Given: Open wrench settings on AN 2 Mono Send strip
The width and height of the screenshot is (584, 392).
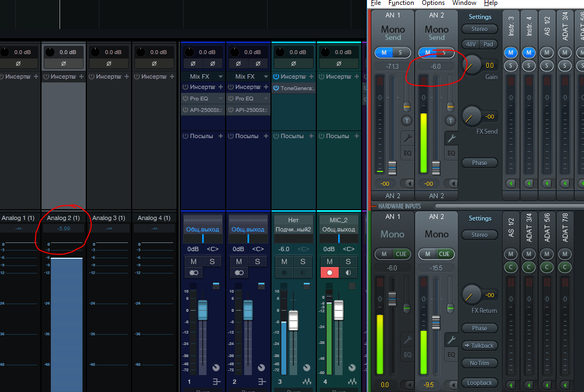Looking at the screenshot, I should tap(451, 138).
